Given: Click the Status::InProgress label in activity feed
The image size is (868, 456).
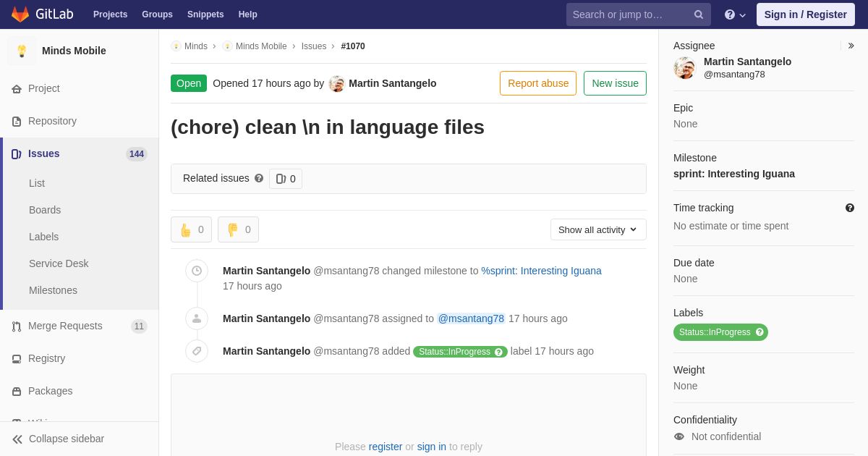Looking at the screenshot, I should (460, 352).
